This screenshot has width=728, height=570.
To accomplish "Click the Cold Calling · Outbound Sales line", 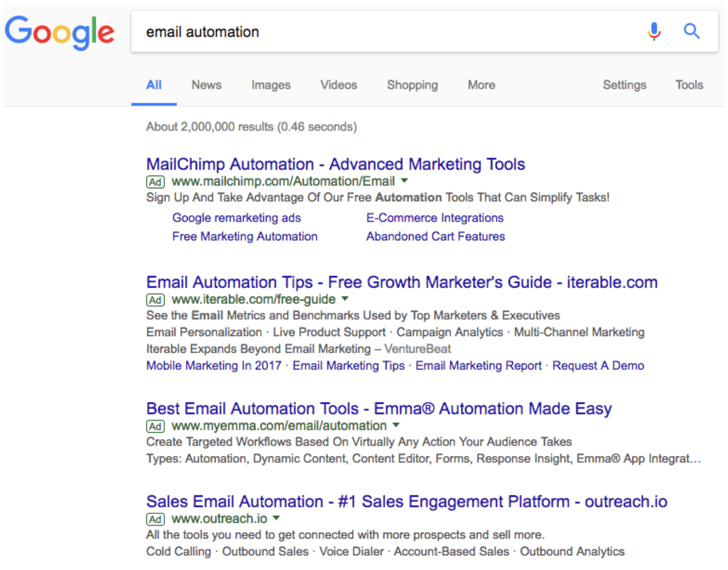I will point(386,552).
